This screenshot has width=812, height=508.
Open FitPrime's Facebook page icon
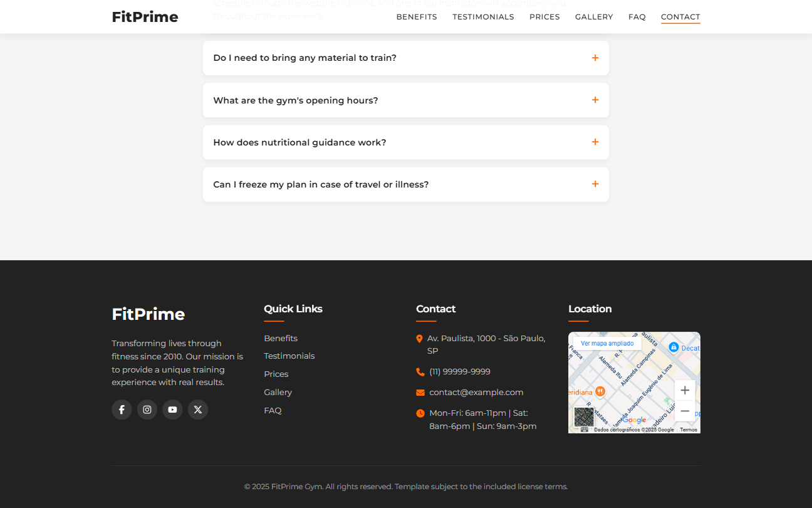coord(122,410)
